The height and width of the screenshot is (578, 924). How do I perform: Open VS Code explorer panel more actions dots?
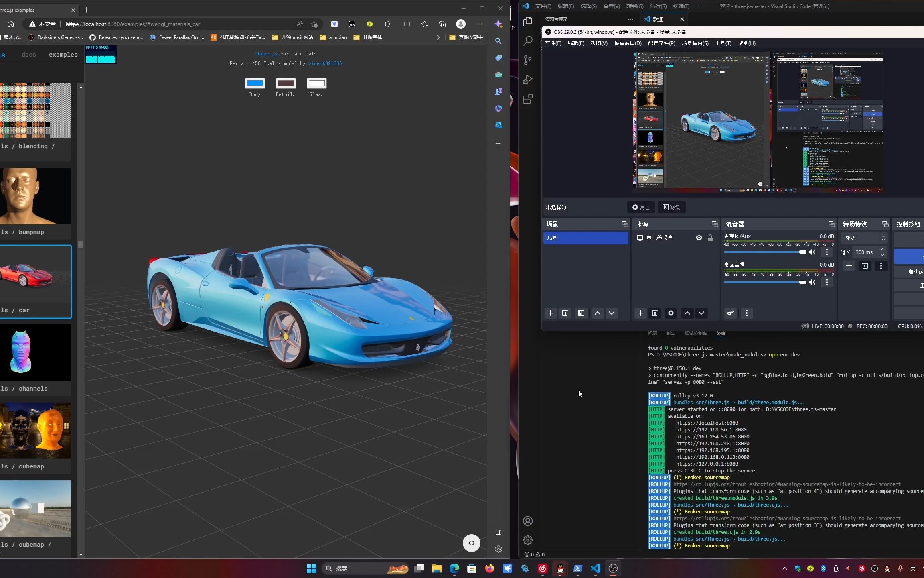tap(630, 19)
